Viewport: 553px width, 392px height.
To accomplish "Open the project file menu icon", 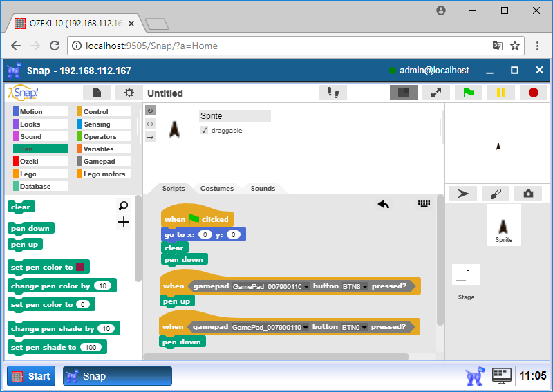I will point(97,93).
